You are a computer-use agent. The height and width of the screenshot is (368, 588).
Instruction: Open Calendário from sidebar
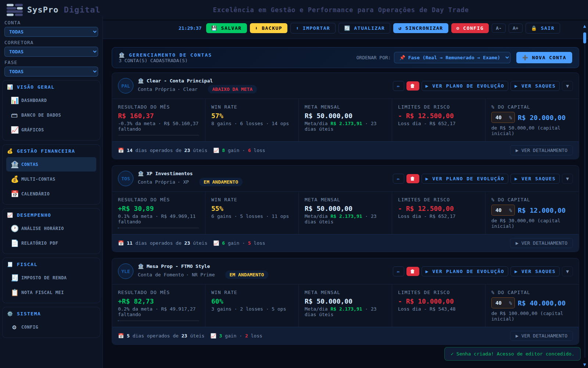pyautogui.click(x=51, y=194)
